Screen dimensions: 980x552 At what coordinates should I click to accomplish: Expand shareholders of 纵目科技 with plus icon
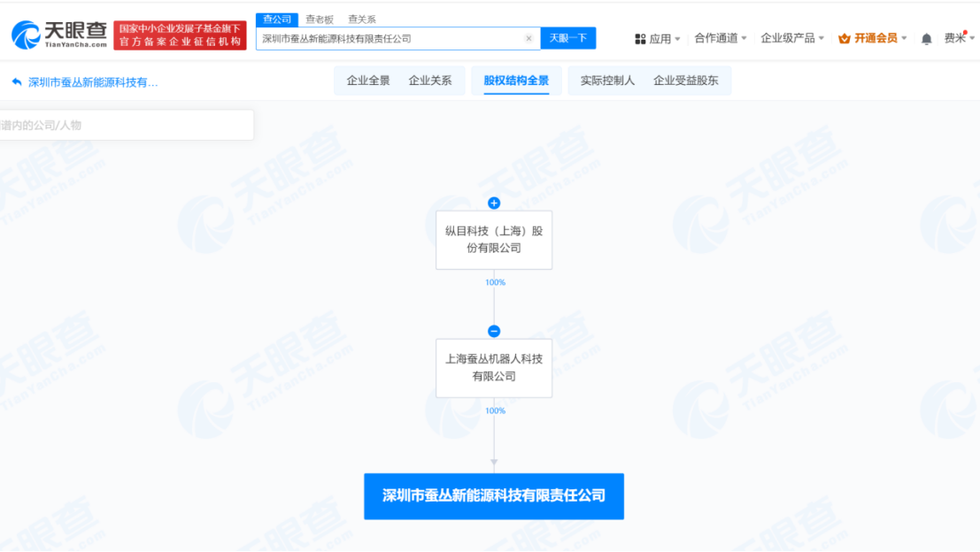tap(494, 203)
